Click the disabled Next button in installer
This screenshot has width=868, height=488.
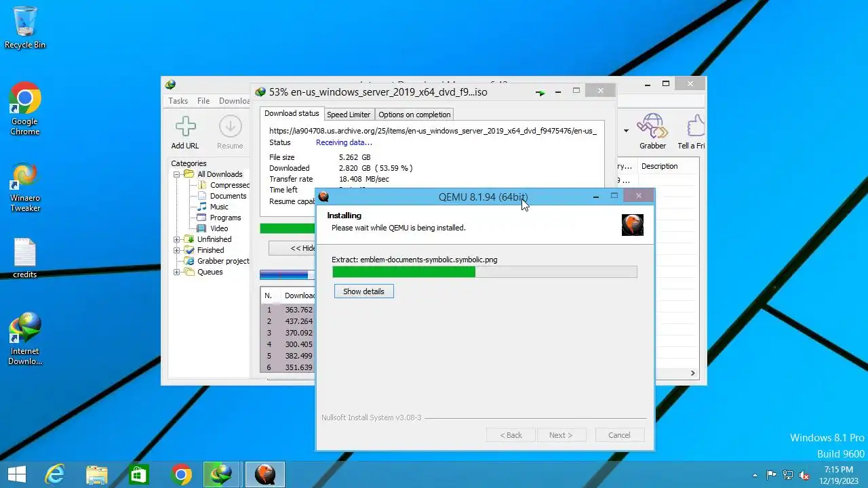point(561,435)
